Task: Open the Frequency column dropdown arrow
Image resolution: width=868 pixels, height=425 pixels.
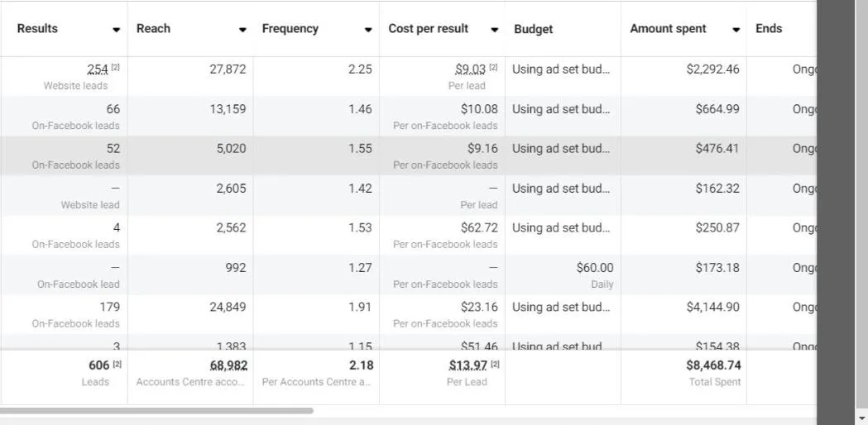Action: tap(368, 30)
